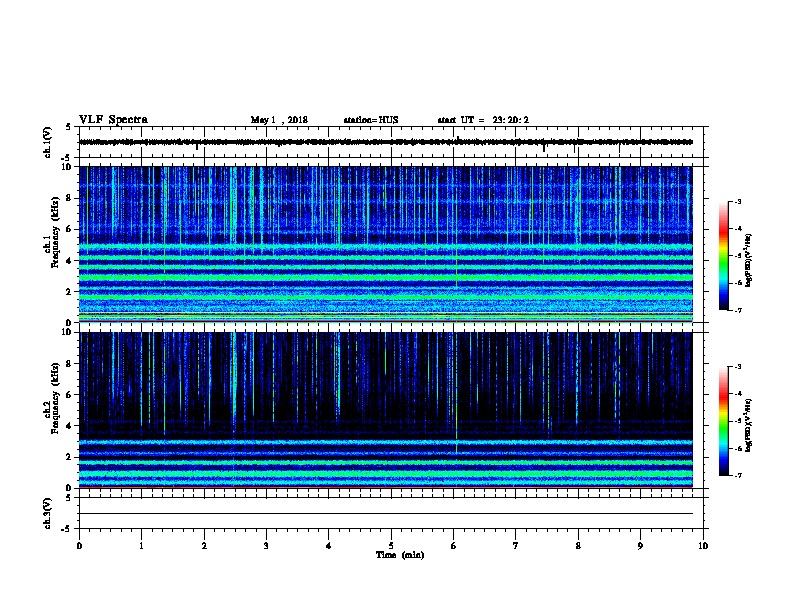The image size is (792, 612).
Task: Click the time axis tick label '0'
Action: point(79,546)
